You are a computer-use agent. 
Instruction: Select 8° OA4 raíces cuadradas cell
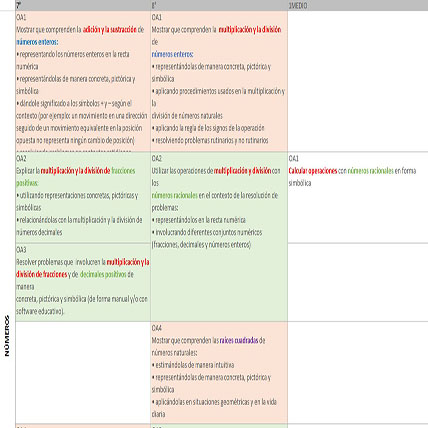tap(219, 373)
